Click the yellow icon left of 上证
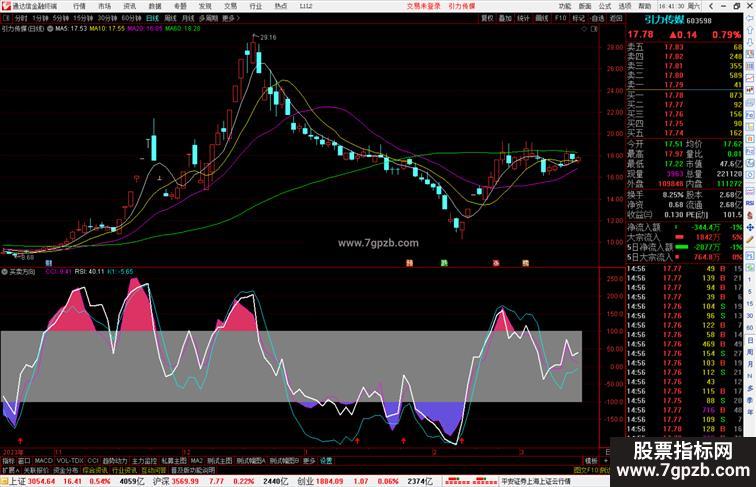Image resolution: width=756 pixels, height=487 pixels. click(5, 481)
